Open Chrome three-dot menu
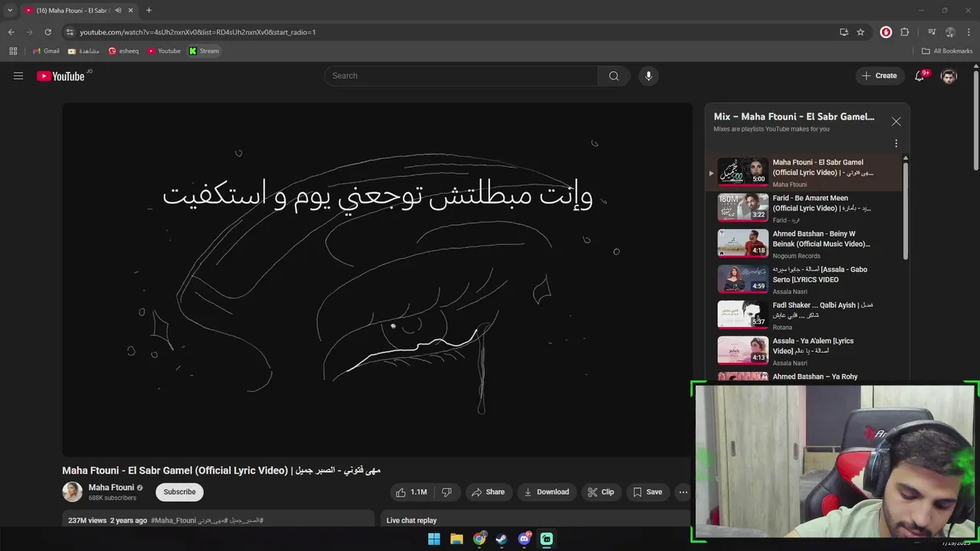Viewport: 980px width, 551px height. (969, 32)
